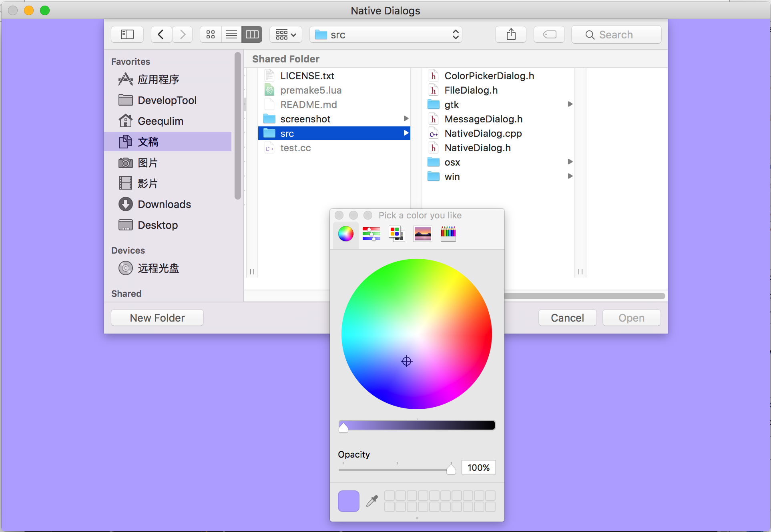
Task: Select the color wheel picker tab
Action: 346,234
